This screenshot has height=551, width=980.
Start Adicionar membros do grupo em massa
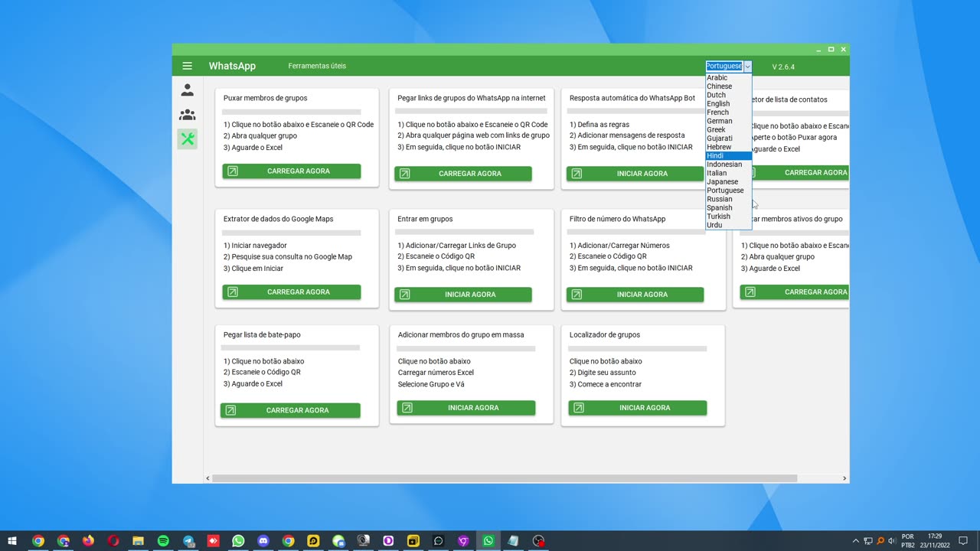pos(466,408)
